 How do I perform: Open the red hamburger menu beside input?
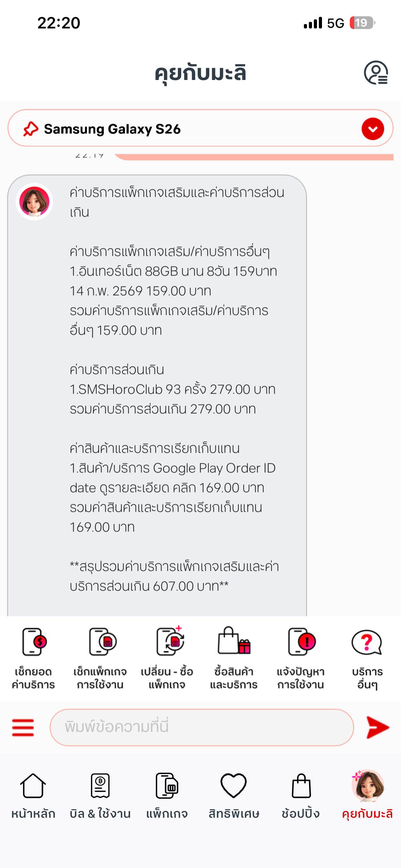click(x=23, y=727)
